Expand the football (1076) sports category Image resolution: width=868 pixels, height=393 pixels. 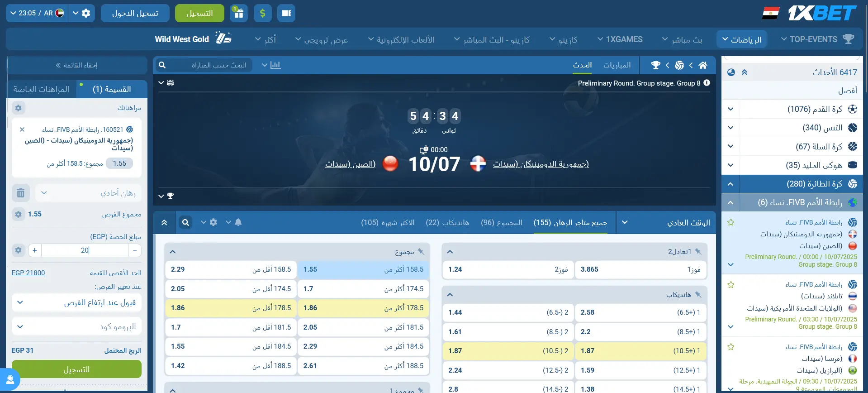click(730, 109)
